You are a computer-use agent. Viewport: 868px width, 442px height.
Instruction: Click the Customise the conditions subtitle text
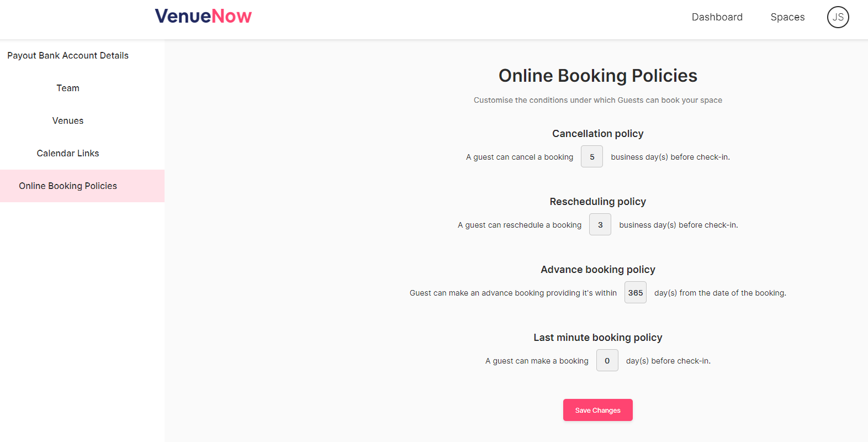point(598,100)
